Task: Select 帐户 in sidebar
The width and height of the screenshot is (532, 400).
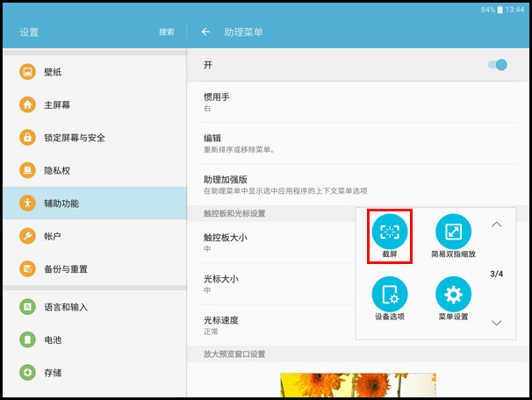Action: (95, 236)
